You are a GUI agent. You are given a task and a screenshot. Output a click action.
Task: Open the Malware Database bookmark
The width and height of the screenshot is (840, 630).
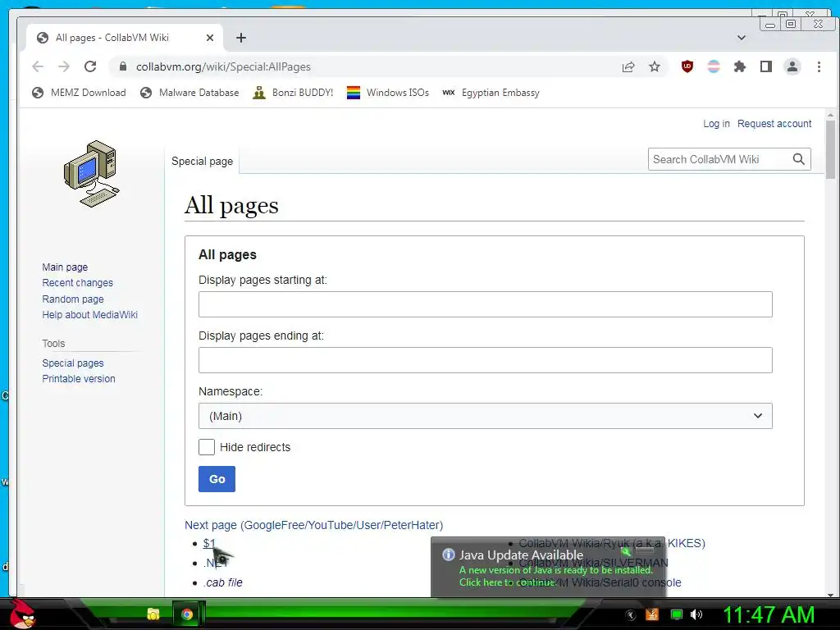(x=189, y=93)
